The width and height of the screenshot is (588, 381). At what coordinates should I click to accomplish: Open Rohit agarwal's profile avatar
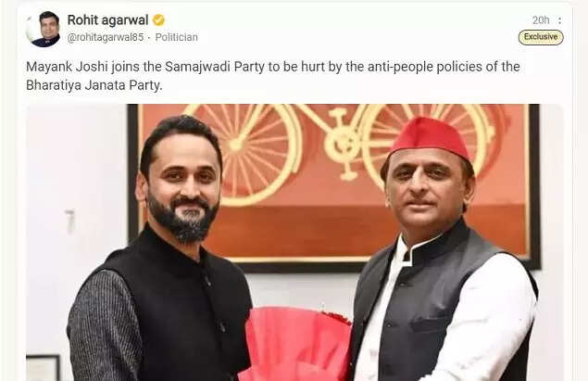[x=44, y=29]
